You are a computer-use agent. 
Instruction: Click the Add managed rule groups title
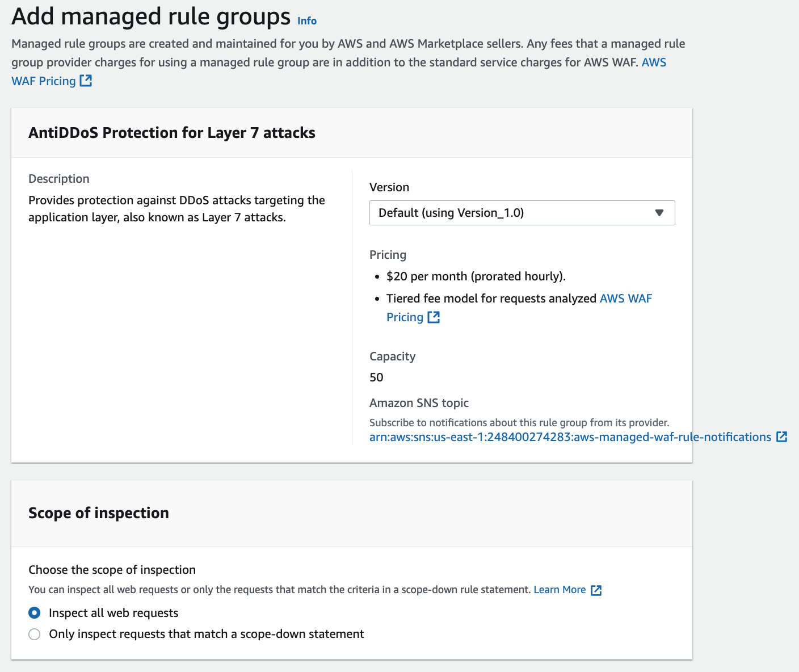click(151, 17)
